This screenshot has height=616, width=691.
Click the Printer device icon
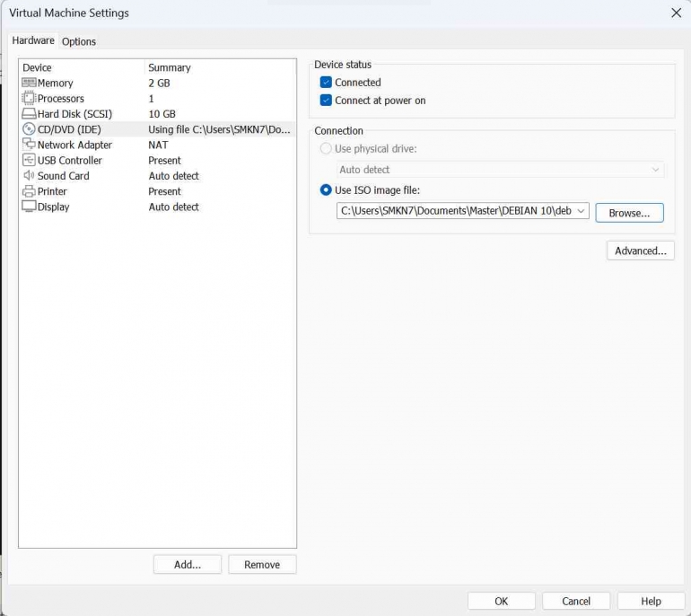pos(29,191)
